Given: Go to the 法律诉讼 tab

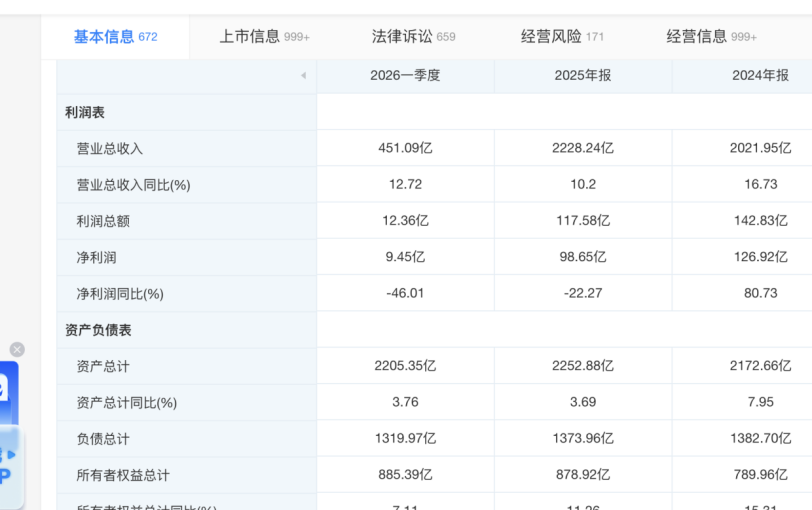Looking at the screenshot, I should pos(413,37).
